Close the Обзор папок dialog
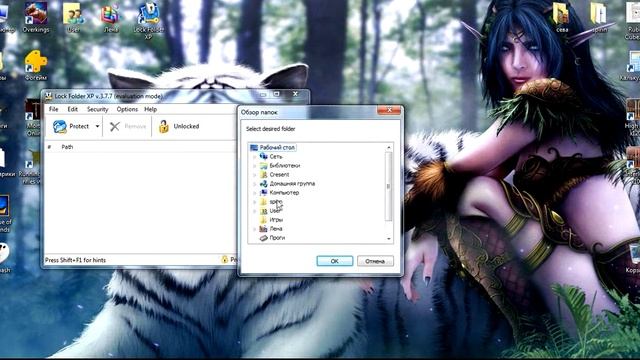The width and height of the screenshot is (640, 360). point(389,110)
